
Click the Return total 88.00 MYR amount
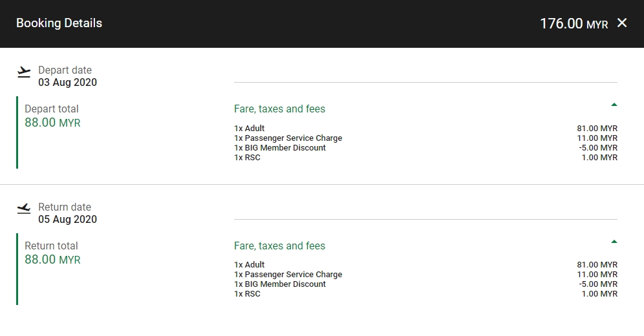point(52,260)
